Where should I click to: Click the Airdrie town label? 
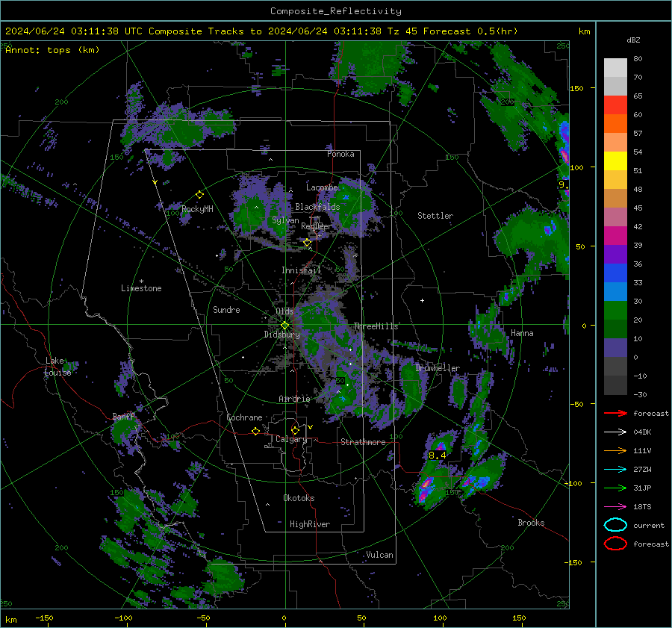tap(294, 399)
